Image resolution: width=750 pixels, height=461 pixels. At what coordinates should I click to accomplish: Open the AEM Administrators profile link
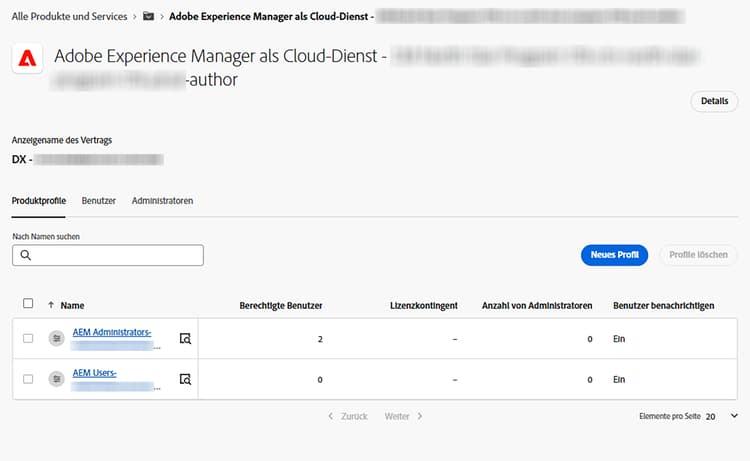click(112, 332)
